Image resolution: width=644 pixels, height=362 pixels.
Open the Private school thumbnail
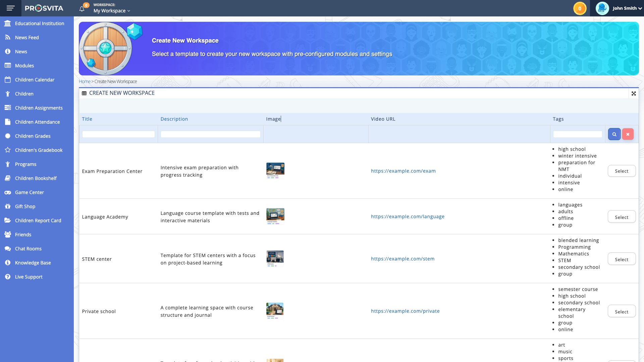[275, 311]
